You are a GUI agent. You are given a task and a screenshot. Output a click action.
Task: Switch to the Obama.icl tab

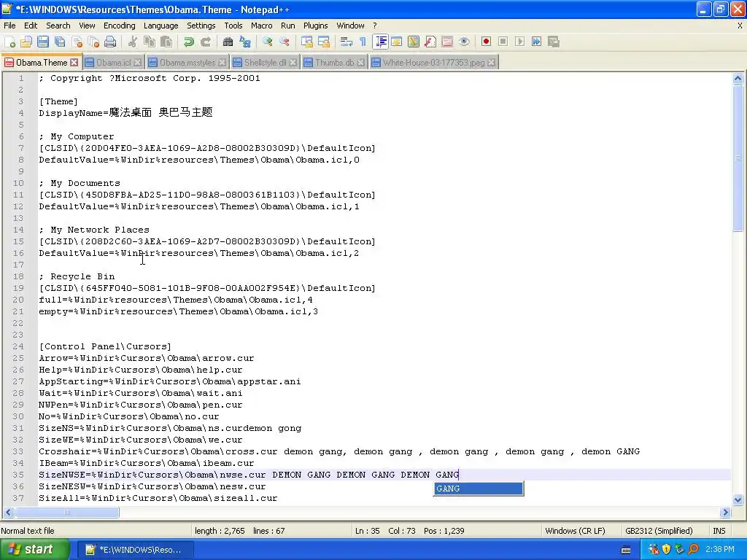[x=113, y=63]
